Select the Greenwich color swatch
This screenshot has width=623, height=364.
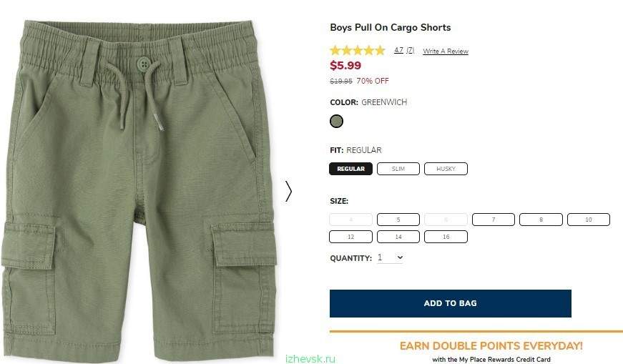336,121
